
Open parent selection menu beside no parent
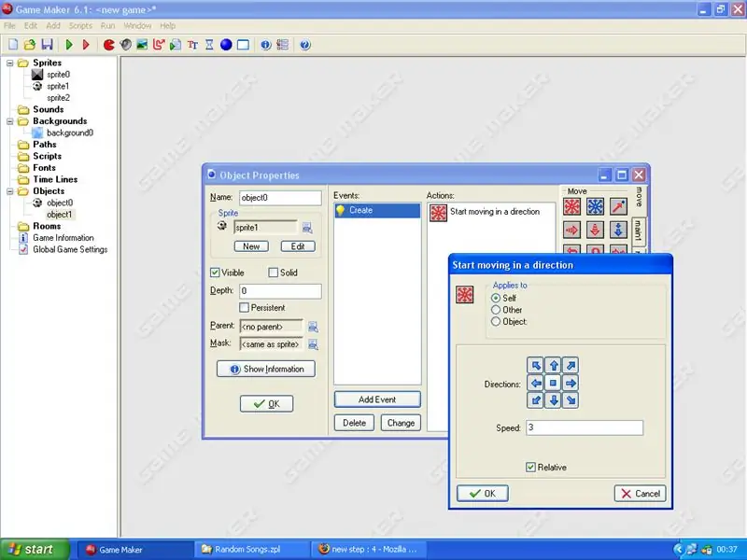(313, 327)
